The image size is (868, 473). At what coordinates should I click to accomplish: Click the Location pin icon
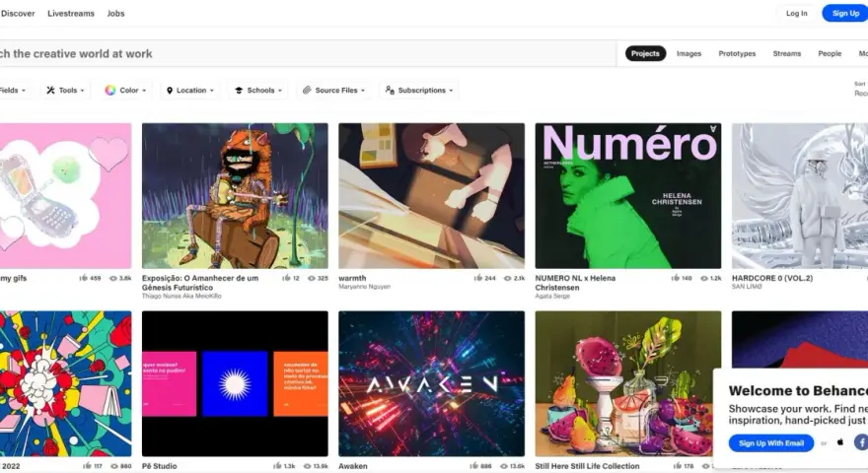[170, 91]
